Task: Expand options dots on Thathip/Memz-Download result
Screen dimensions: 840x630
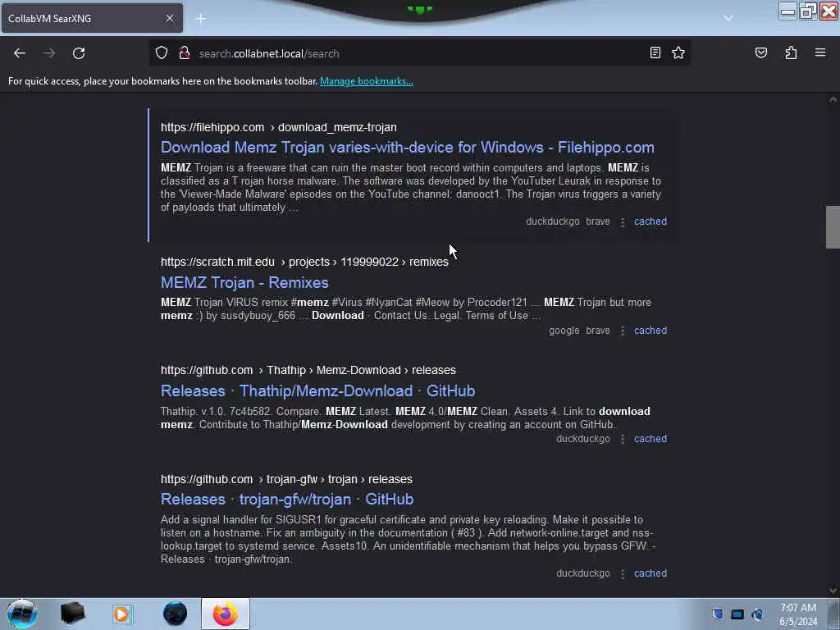Action: tap(623, 440)
